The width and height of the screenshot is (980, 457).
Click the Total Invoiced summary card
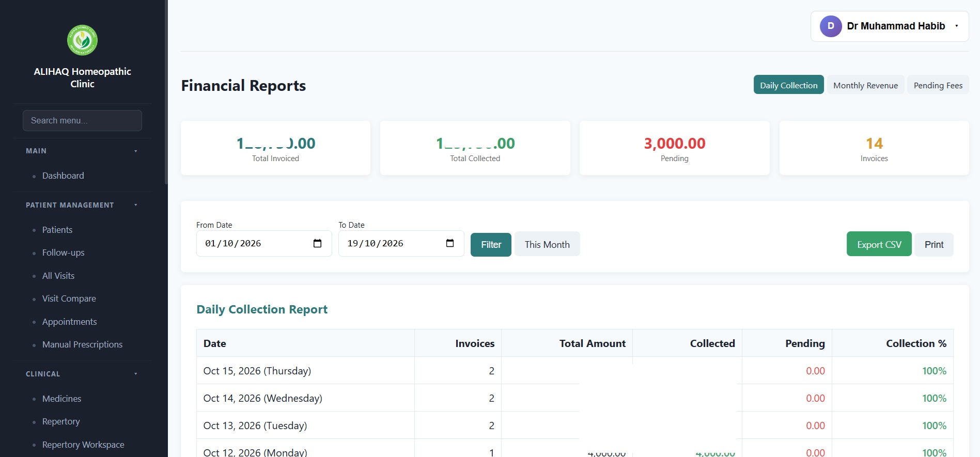[275, 148]
